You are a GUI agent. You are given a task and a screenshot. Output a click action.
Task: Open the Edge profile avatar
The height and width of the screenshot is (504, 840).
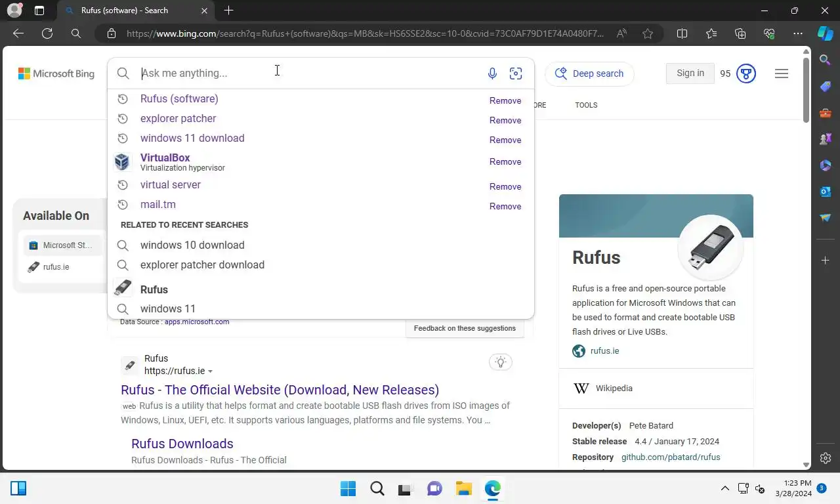14,10
